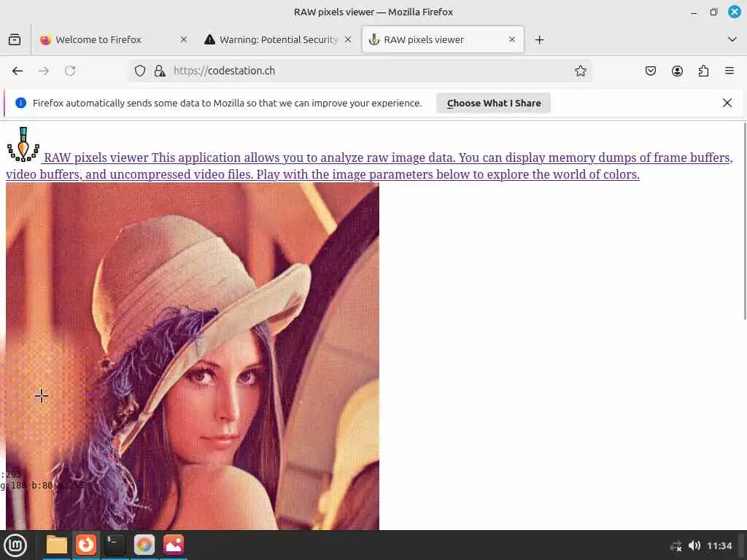The height and width of the screenshot is (560, 747).
Task: Open the image viewer taskbar icon
Action: [174, 545]
